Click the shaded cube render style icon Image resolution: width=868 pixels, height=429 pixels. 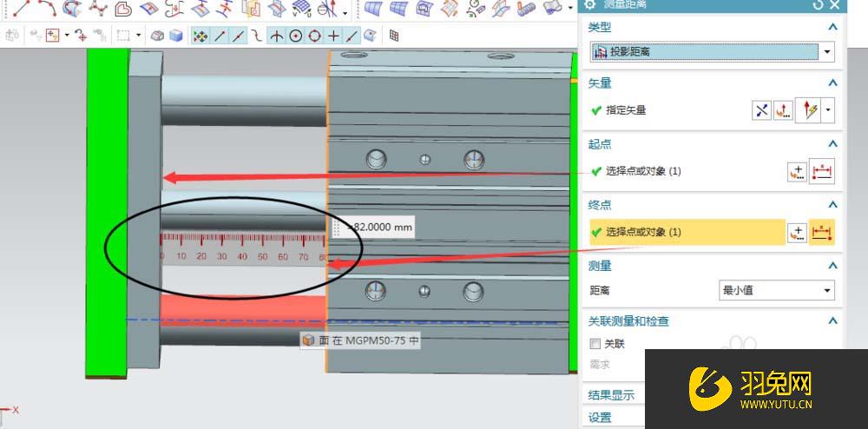click(176, 36)
